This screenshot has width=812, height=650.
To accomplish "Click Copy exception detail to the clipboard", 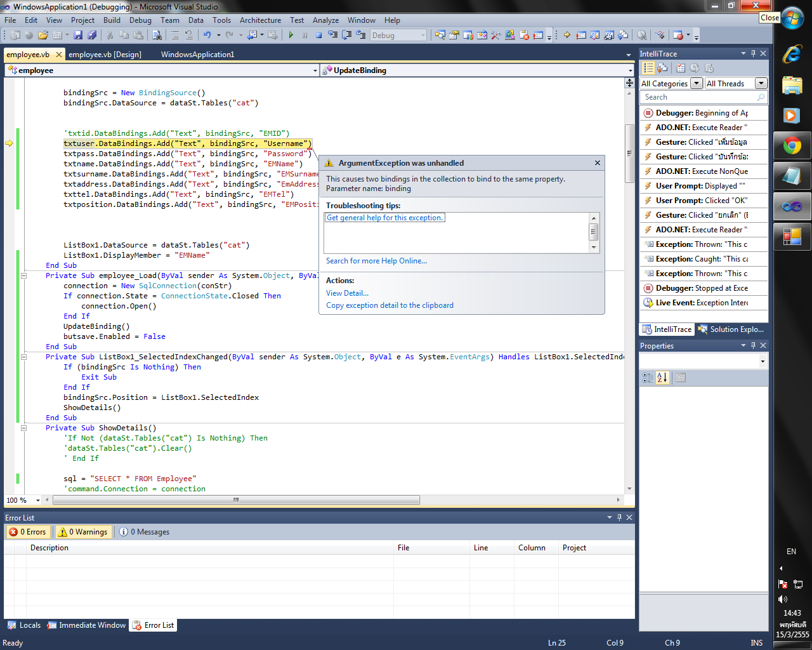I will click(x=390, y=305).
